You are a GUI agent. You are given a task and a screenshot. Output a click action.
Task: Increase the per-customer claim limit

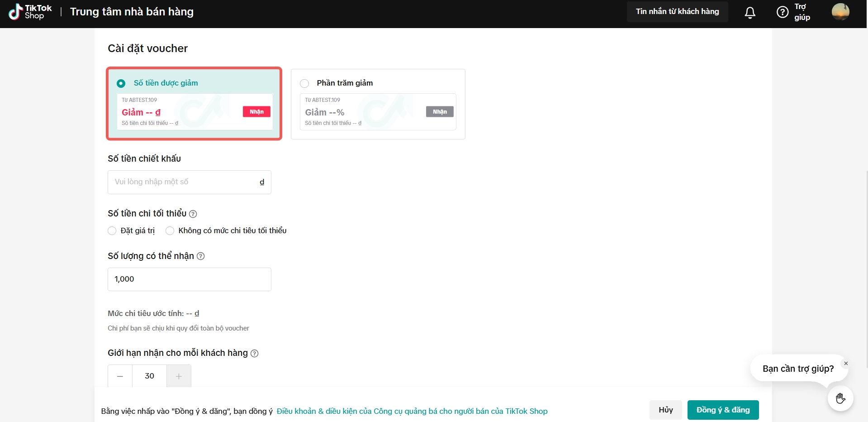(x=179, y=376)
